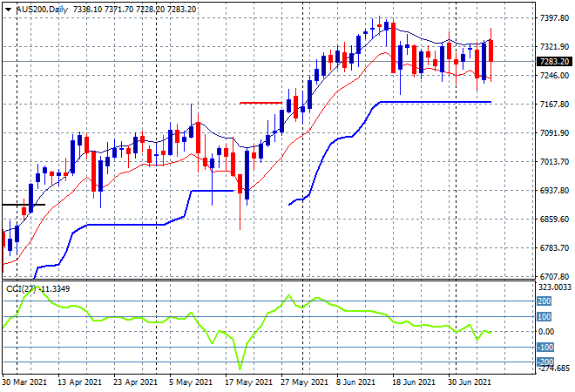
Task: Click the 30 Jun 2021 date label
Action: [470, 382]
